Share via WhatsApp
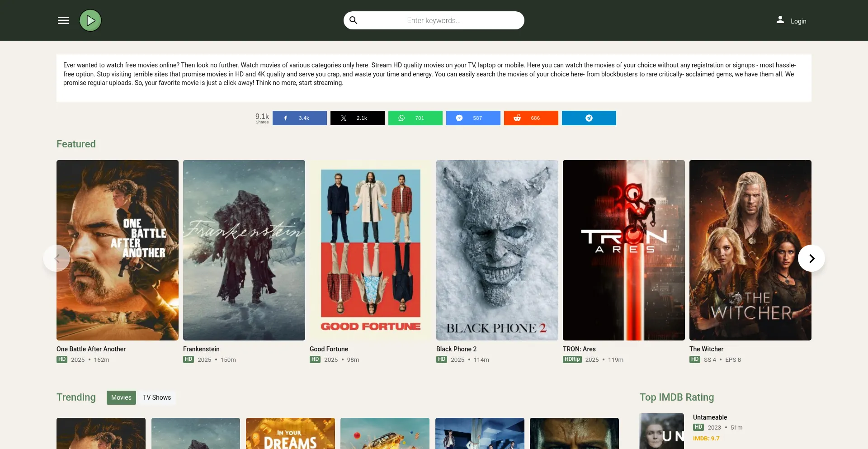Screen dimensions: 868x449 click(x=415, y=118)
